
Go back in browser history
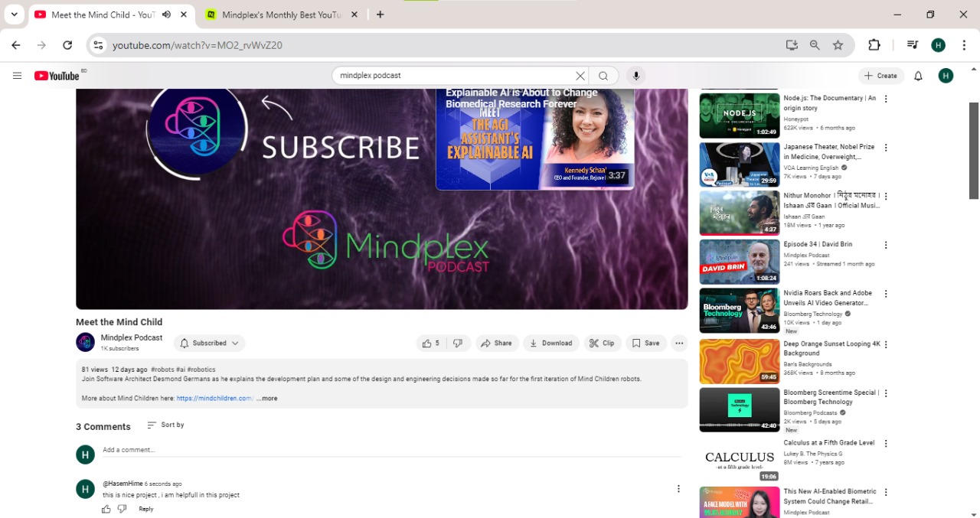pyautogui.click(x=16, y=45)
